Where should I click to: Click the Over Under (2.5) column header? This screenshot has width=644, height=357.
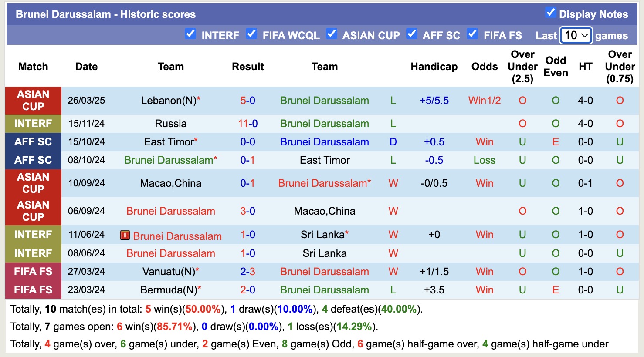[522, 67]
